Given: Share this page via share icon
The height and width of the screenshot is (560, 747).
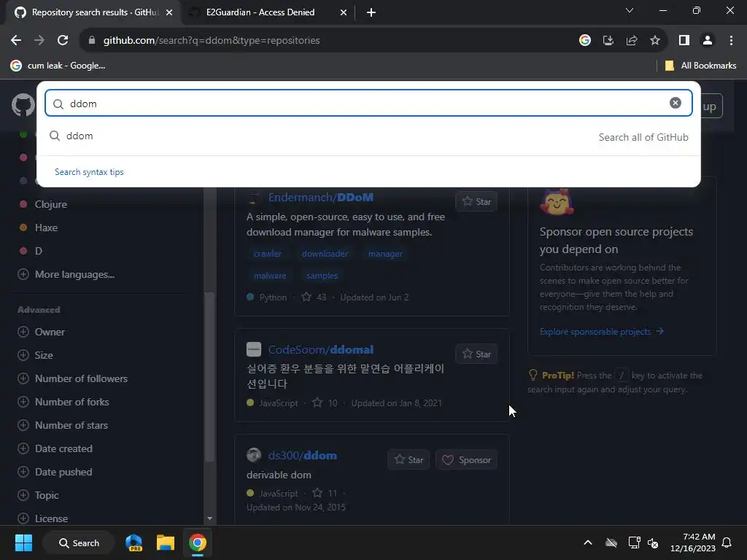Looking at the screenshot, I should click(x=632, y=41).
